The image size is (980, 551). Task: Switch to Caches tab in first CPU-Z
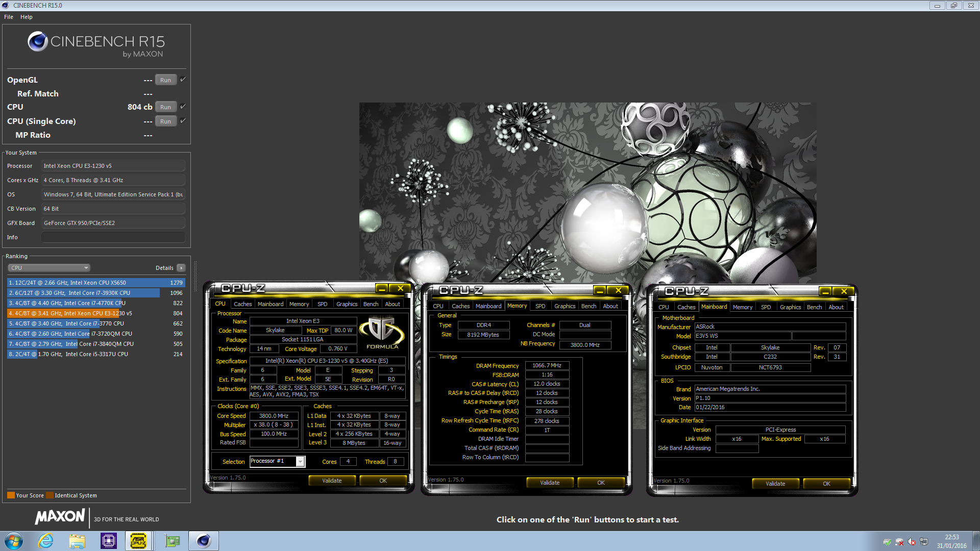(x=243, y=304)
